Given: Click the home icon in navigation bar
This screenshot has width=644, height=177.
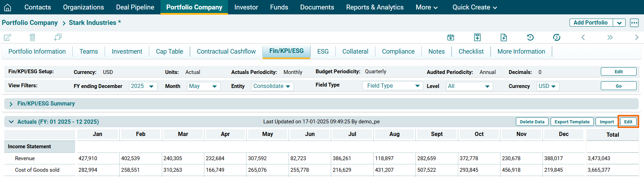Looking at the screenshot, I should pyautogui.click(x=7, y=7).
